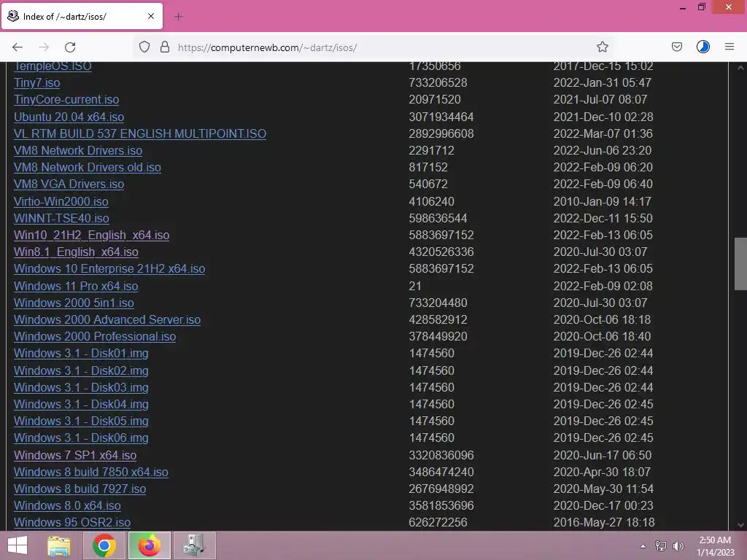Open Windows 2000 5in1.iso link
Screen dimensions: 747x560
74,303
